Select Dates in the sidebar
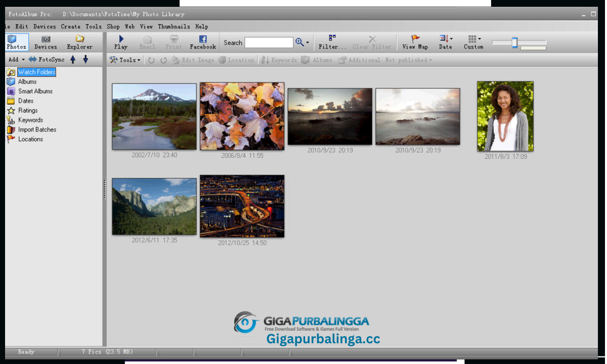The width and height of the screenshot is (607, 364). coord(26,101)
